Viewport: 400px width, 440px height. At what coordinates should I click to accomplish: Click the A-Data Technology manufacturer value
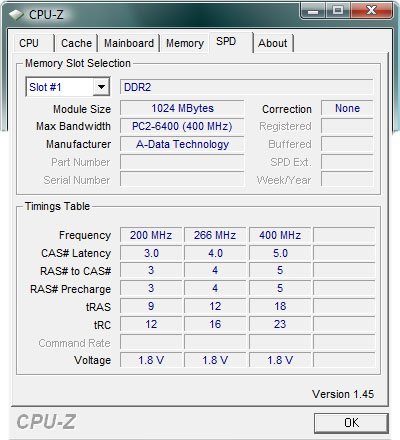pyautogui.click(x=182, y=144)
